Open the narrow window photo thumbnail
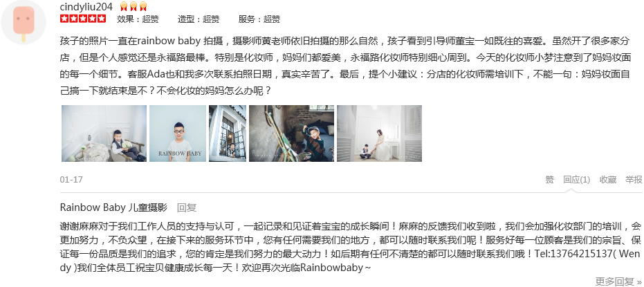Screen dimensions: 644x287 (x=228, y=133)
